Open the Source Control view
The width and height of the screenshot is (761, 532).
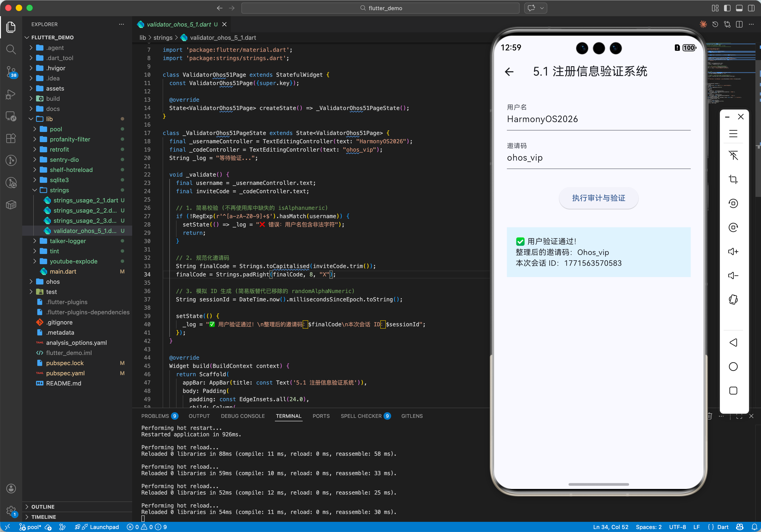11,71
